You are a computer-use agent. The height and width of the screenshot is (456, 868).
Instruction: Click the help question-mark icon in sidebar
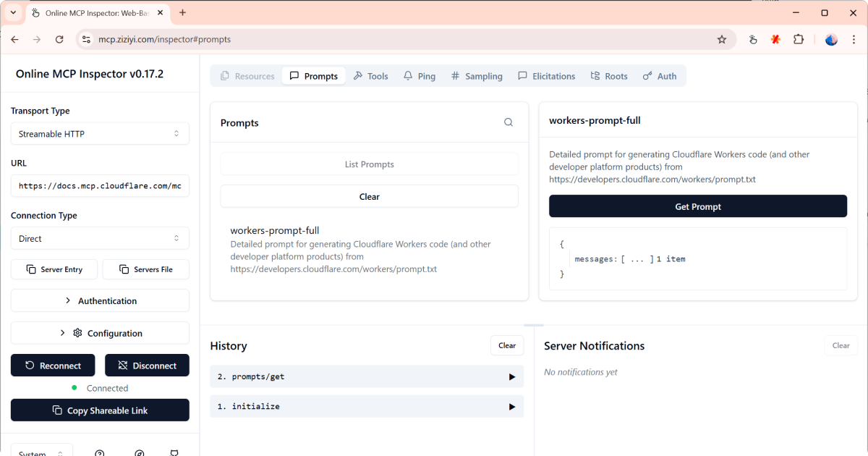pyautogui.click(x=100, y=452)
